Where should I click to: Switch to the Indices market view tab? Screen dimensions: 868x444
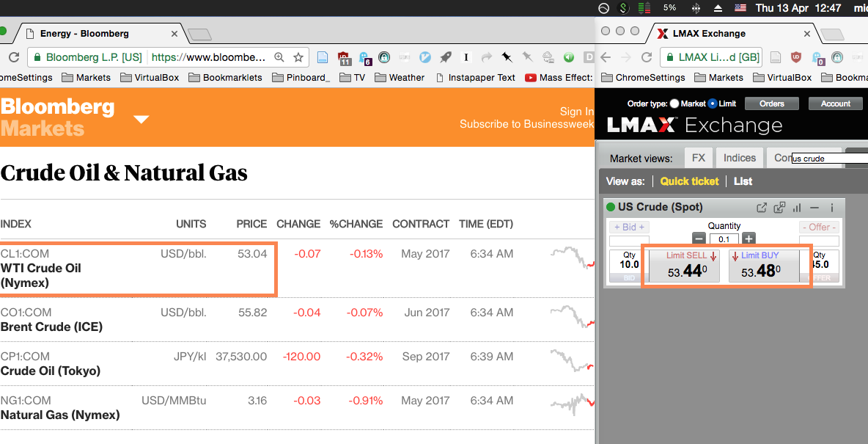click(739, 158)
